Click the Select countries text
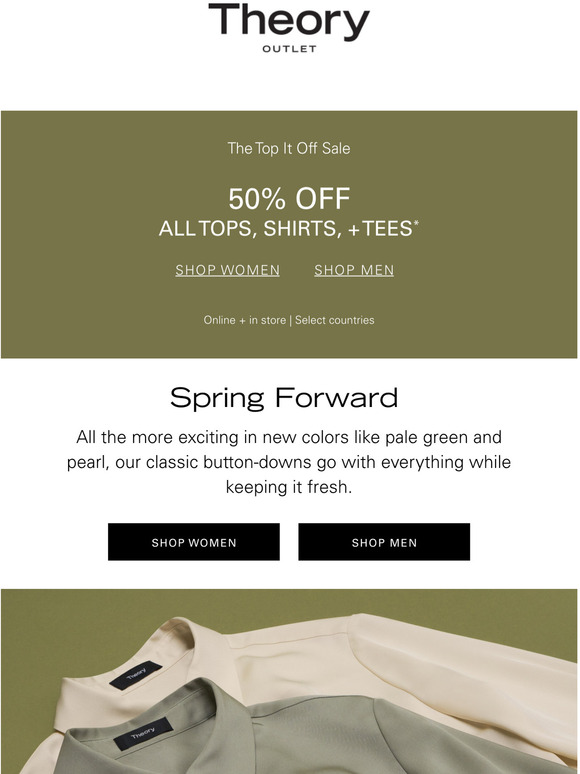The width and height of the screenshot is (580, 774). click(335, 320)
